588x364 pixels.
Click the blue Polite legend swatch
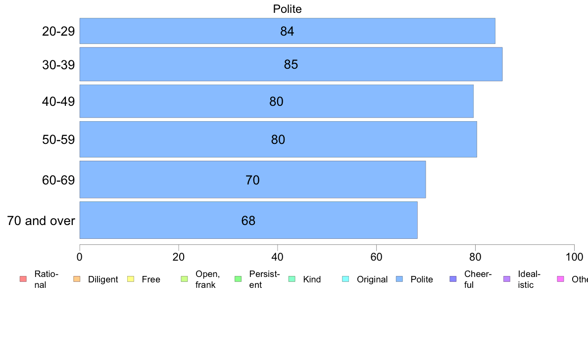coord(399,279)
